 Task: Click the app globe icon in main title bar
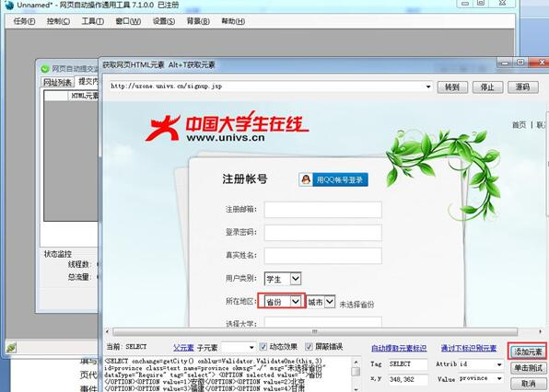(x=8, y=5)
